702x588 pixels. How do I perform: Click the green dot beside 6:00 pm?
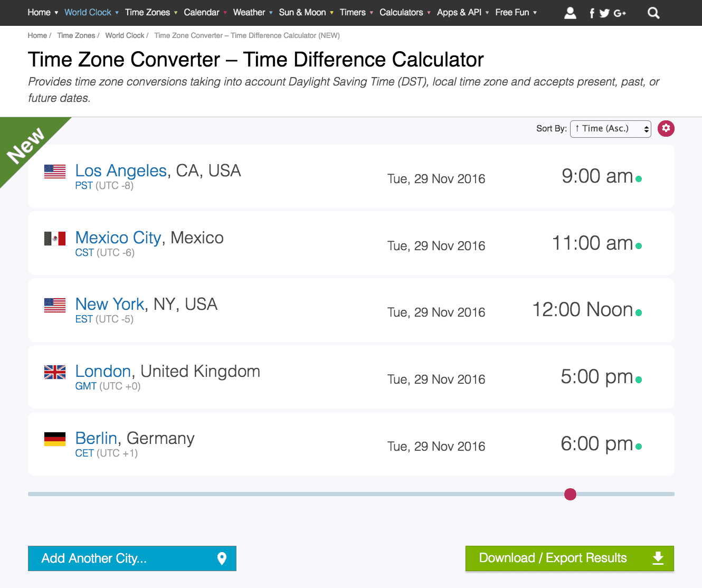click(x=639, y=447)
